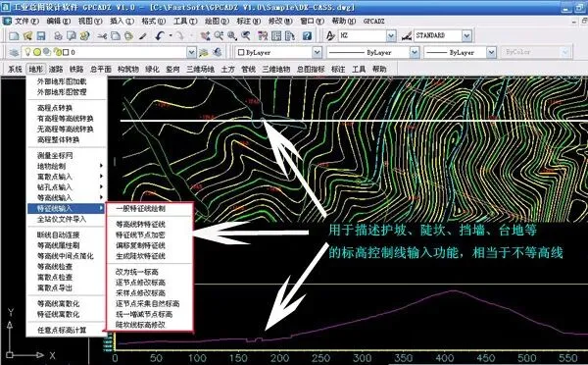Click the Cut scissors icon

pyautogui.click(x=102, y=36)
